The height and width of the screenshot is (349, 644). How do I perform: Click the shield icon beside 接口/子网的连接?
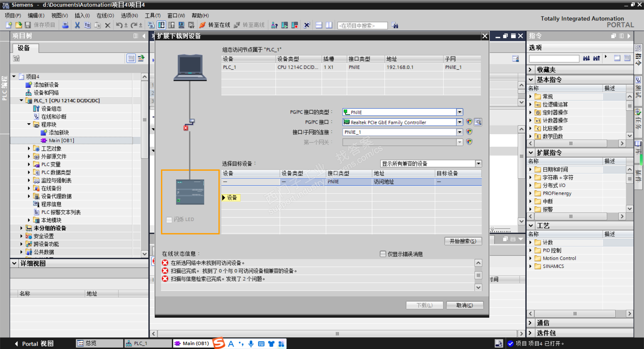point(469,132)
